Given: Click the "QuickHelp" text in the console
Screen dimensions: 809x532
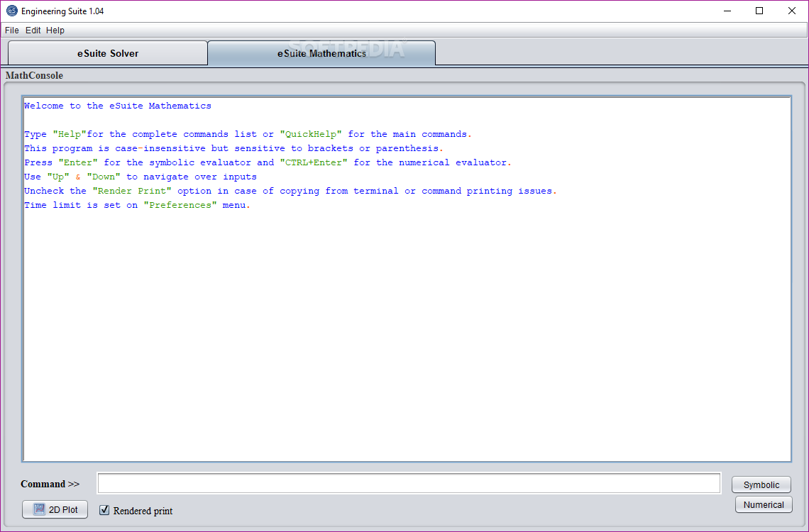Looking at the screenshot, I should tap(311, 134).
